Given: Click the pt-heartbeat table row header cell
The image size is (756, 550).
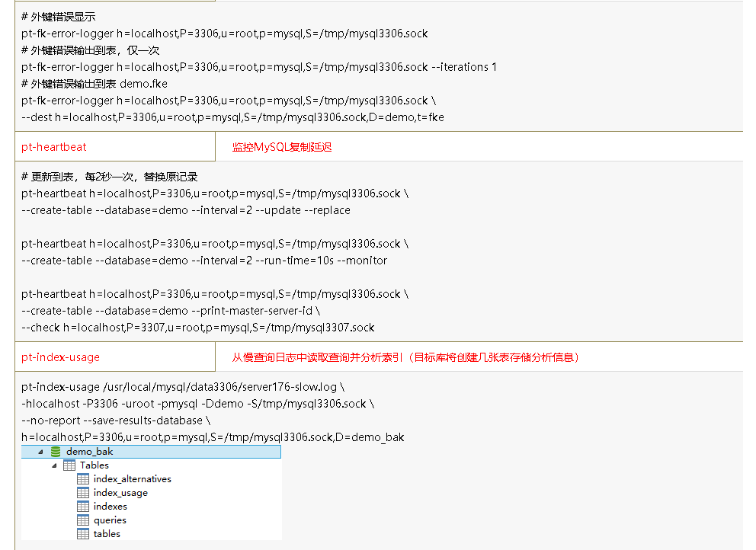Looking at the screenshot, I should pos(114,146).
